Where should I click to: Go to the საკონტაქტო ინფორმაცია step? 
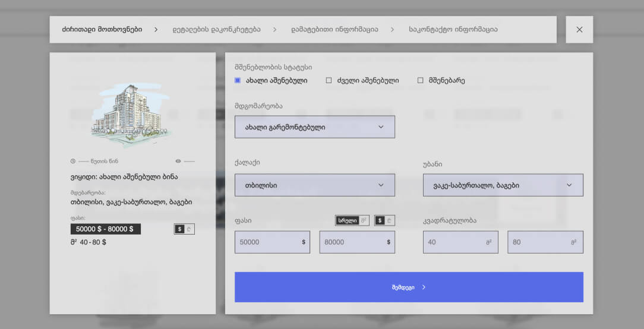[x=453, y=30]
